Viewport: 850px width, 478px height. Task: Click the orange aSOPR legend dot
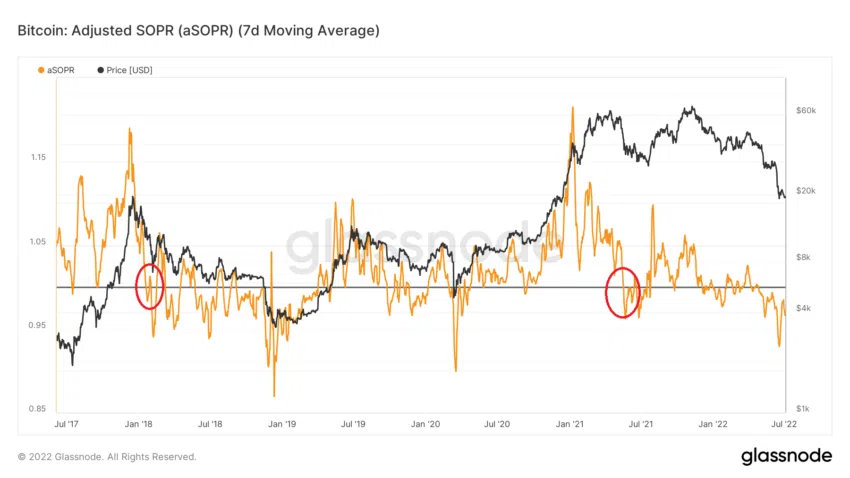tap(41, 70)
